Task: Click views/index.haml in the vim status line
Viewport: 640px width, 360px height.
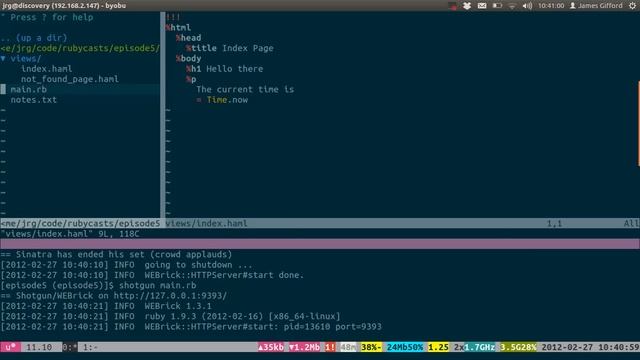Action: [207, 223]
